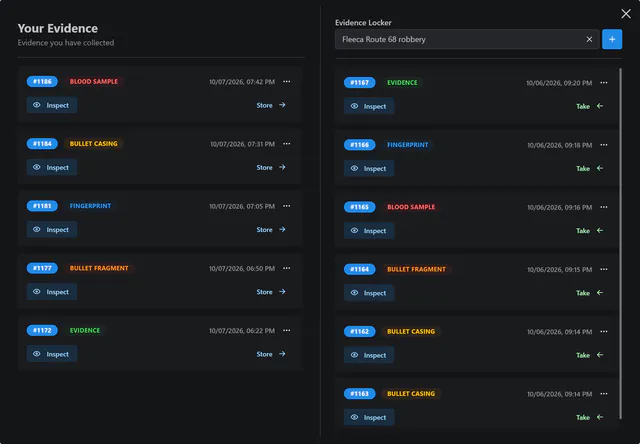The image size is (640, 444).
Task: Click the BLOOD SAMPLE tag on locker item #1165
Action: [411, 207]
